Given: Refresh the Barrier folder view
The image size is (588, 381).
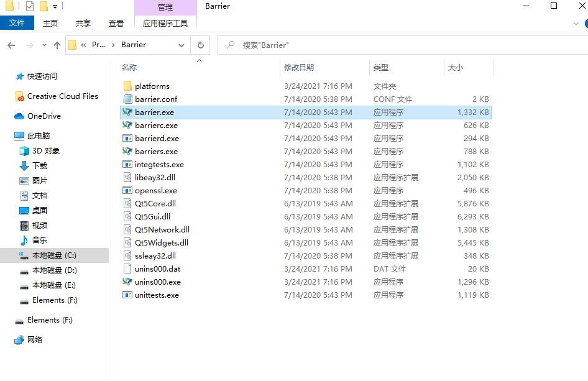Looking at the screenshot, I should (201, 45).
